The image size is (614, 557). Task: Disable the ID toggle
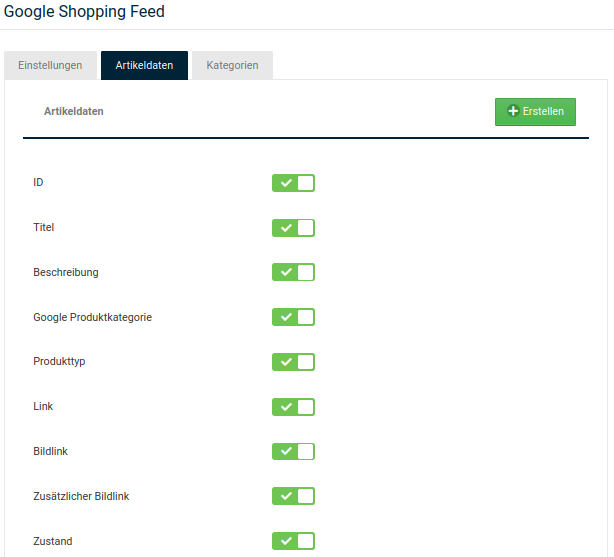[x=293, y=183]
